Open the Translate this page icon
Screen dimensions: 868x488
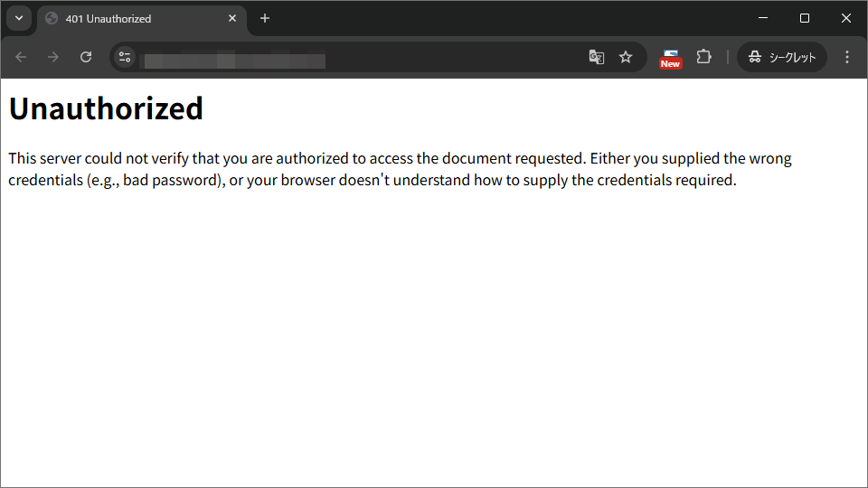pos(596,57)
